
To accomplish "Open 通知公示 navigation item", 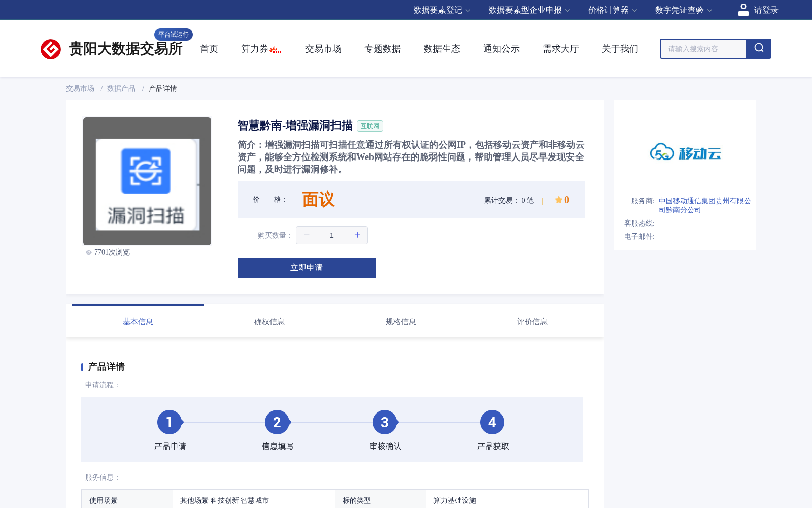I will 501,49.
